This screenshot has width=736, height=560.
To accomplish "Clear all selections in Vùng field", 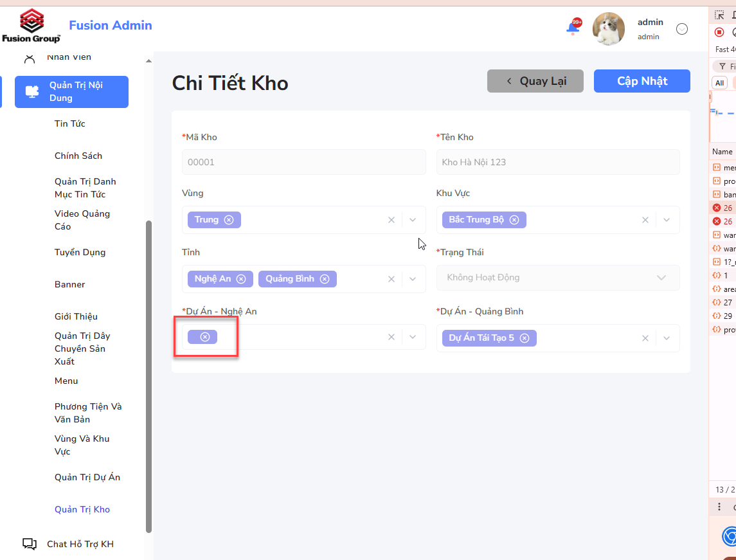I will (391, 220).
